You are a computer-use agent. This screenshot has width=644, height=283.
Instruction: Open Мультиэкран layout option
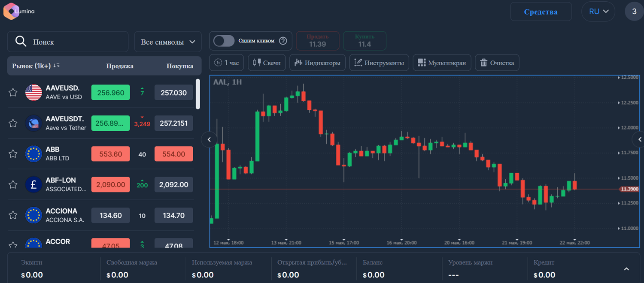click(x=442, y=63)
